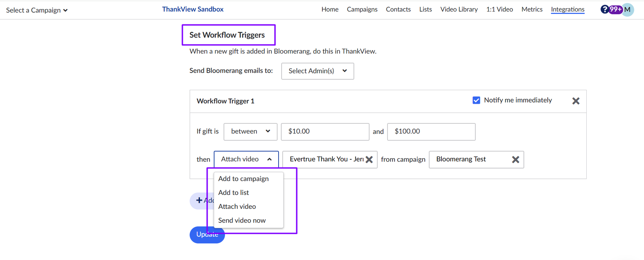Click the $100.00 maximum amount field
The image size is (644, 260).
pos(431,132)
